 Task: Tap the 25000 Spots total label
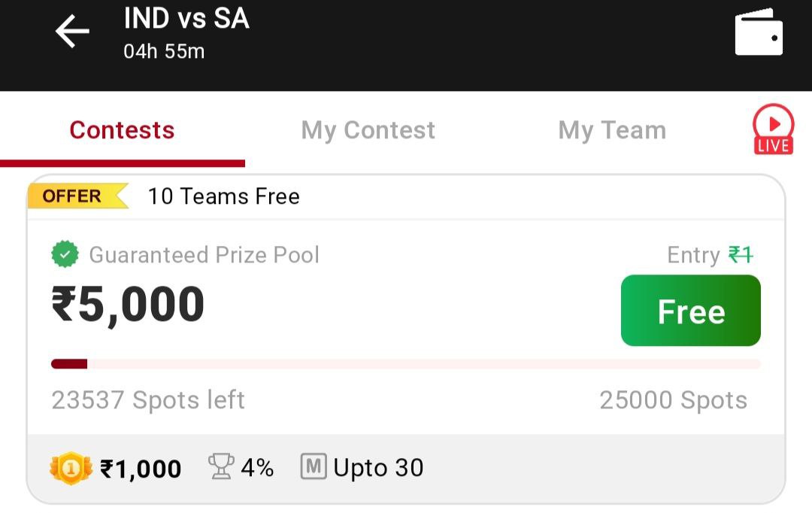click(673, 400)
